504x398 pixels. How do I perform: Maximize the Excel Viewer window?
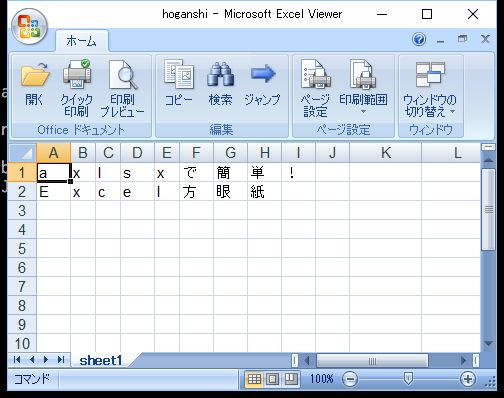[427, 14]
